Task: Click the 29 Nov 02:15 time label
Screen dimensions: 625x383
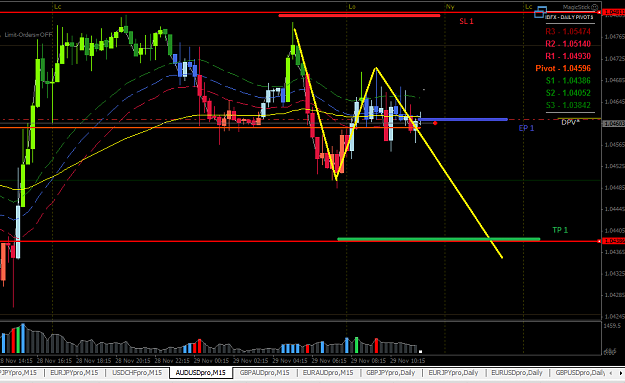Action: pyautogui.click(x=250, y=361)
